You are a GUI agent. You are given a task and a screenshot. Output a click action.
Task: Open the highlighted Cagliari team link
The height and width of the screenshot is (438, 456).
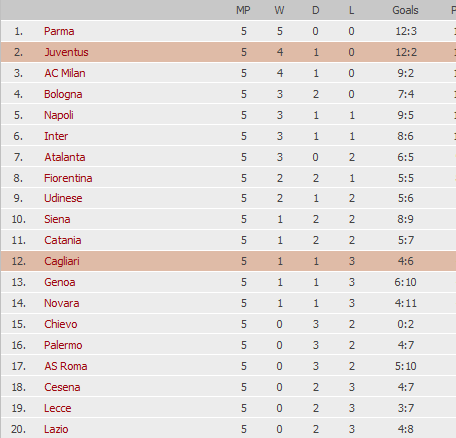point(62,261)
